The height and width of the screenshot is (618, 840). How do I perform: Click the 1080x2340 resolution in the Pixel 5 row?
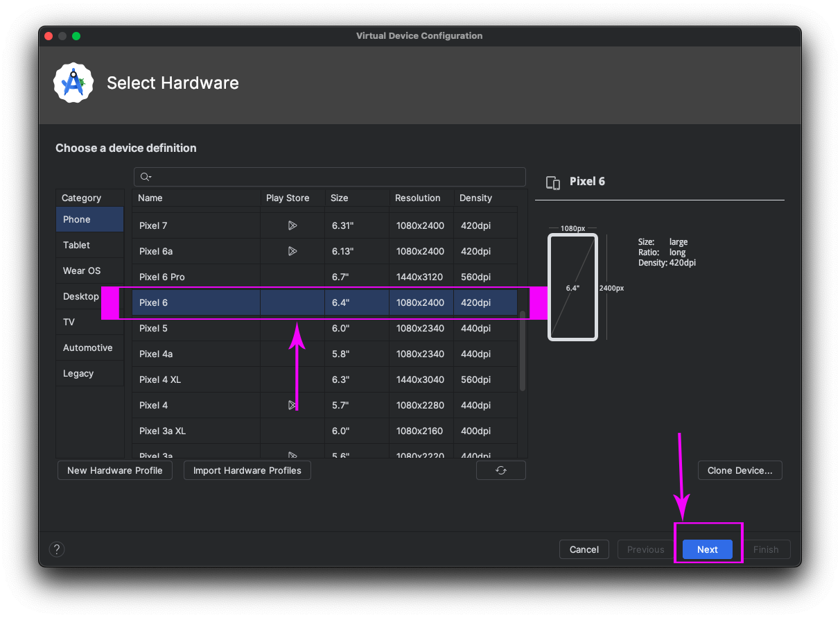[x=420, y=328]
